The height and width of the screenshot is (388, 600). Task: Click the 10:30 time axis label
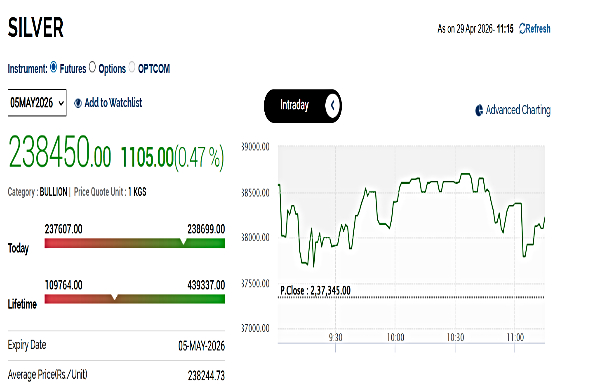[455, 337]
